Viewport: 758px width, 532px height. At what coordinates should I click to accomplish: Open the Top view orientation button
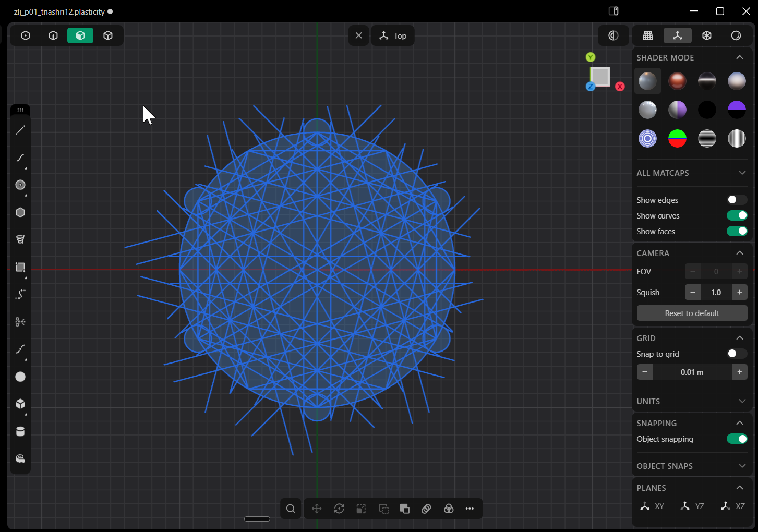tap(393, 35)
